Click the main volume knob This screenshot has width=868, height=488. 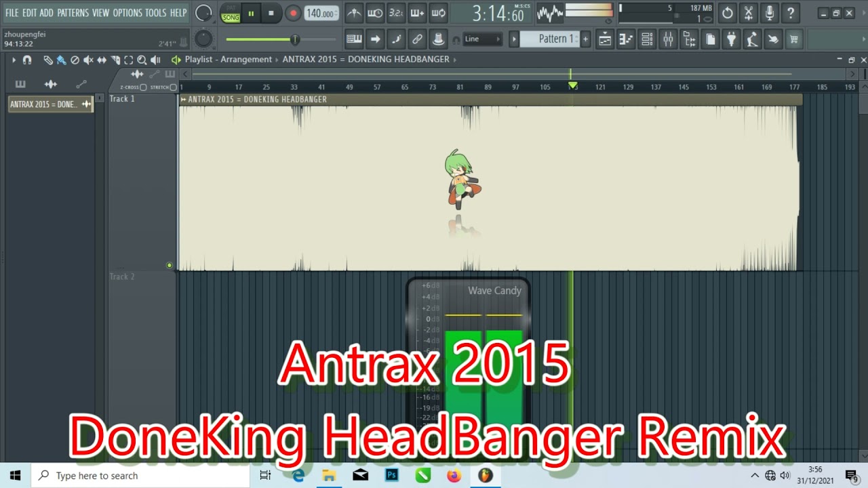(x=203, y=13)
